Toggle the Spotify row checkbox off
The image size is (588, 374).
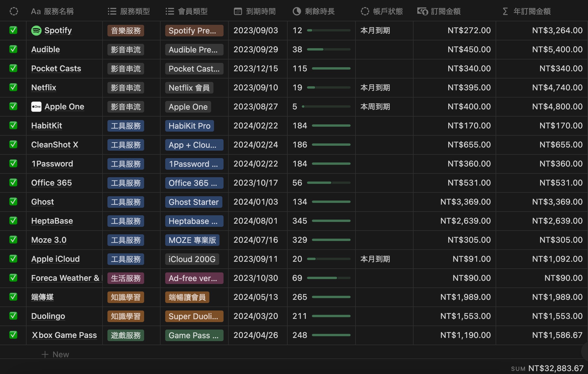(x=13, y=30)
